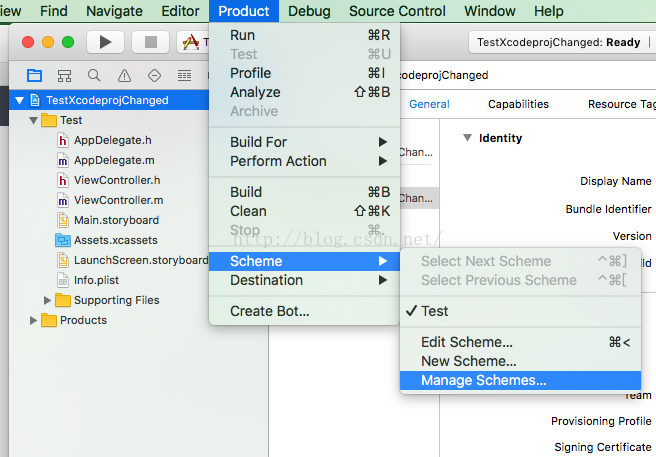Image resolution: width=656 pixels, height=457 pixels.
Task: Open the Debug menu in menu bar
Action: tap(309, 11)
